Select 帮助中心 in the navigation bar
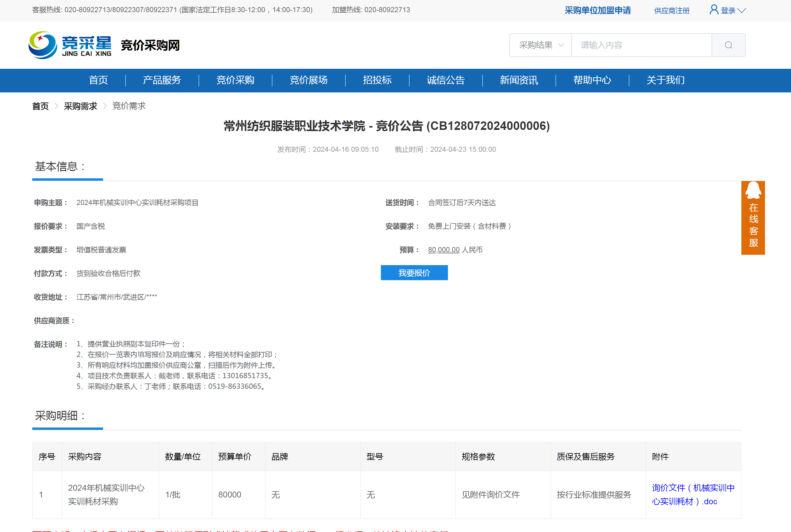The height and width of the screenshot is (532, 791). pyautogui.click(x=592, y=80)
